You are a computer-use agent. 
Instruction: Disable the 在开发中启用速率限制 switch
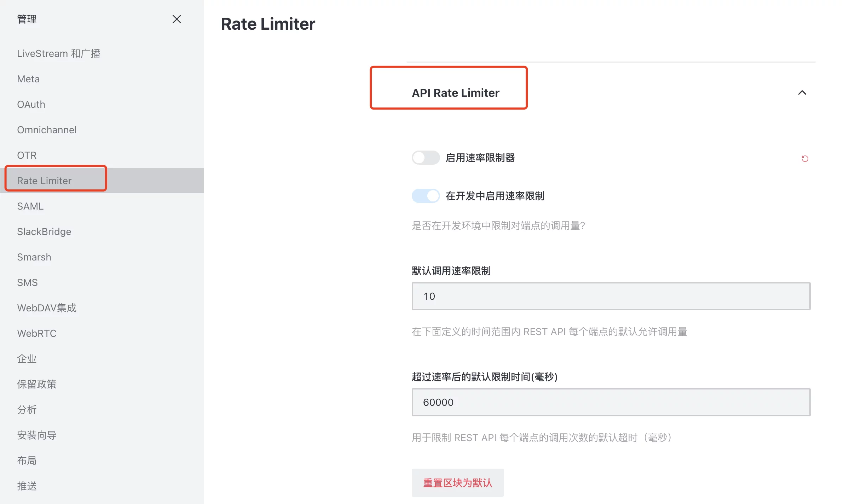[426, 196]
